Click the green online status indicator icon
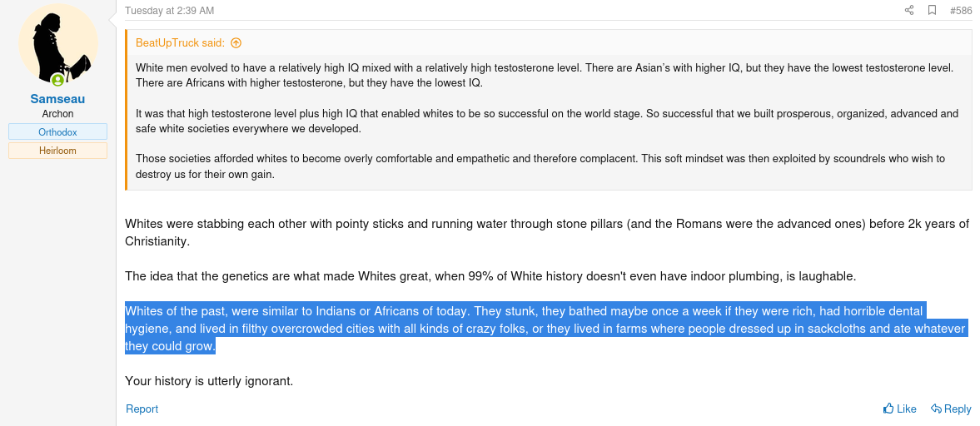The image size is (980, 426). pyautogui.click(x=57, y=79)
